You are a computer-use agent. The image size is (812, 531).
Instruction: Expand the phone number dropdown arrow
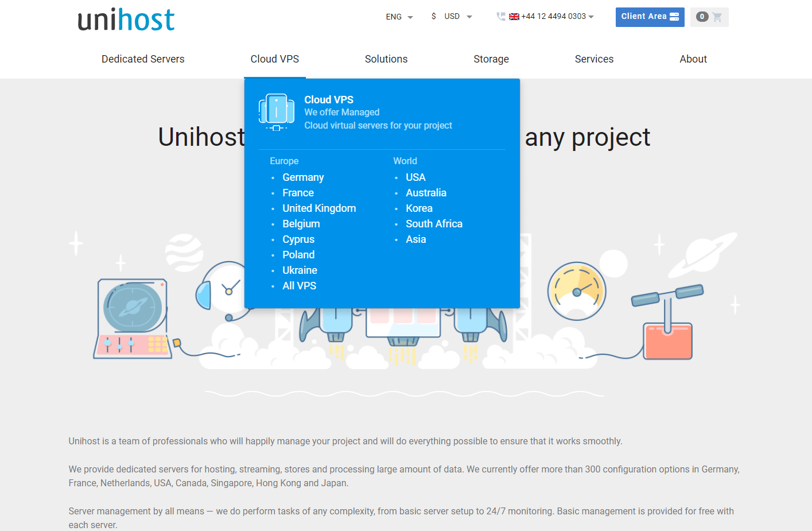591,17
